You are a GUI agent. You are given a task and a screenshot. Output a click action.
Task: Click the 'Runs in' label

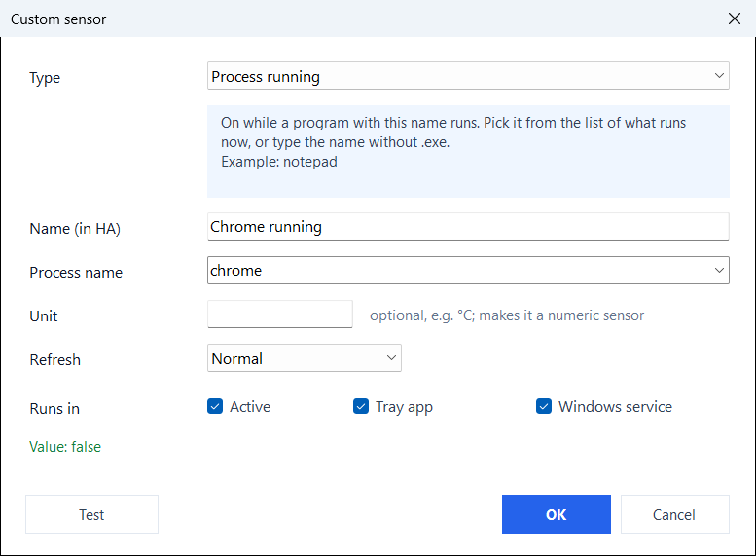pyautogui.click(x=54, y=409)
